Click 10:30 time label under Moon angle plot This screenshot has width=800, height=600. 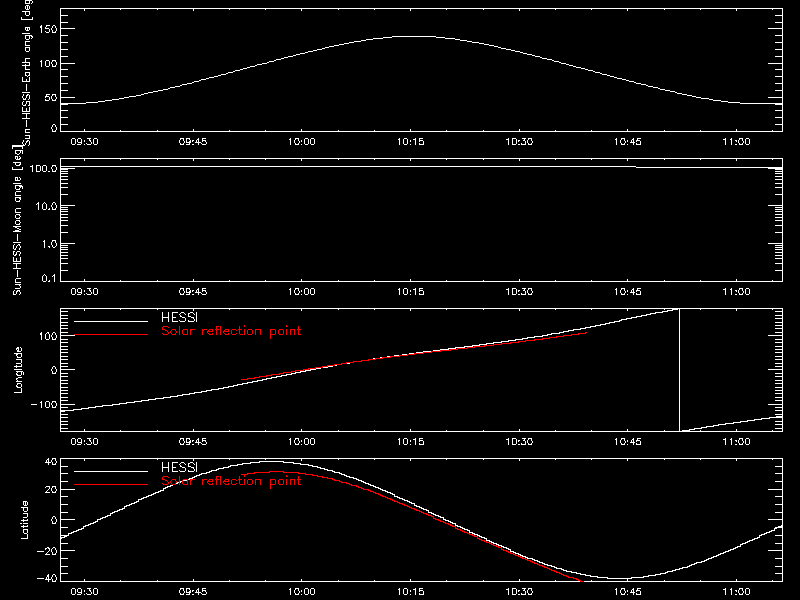point(519,292)
